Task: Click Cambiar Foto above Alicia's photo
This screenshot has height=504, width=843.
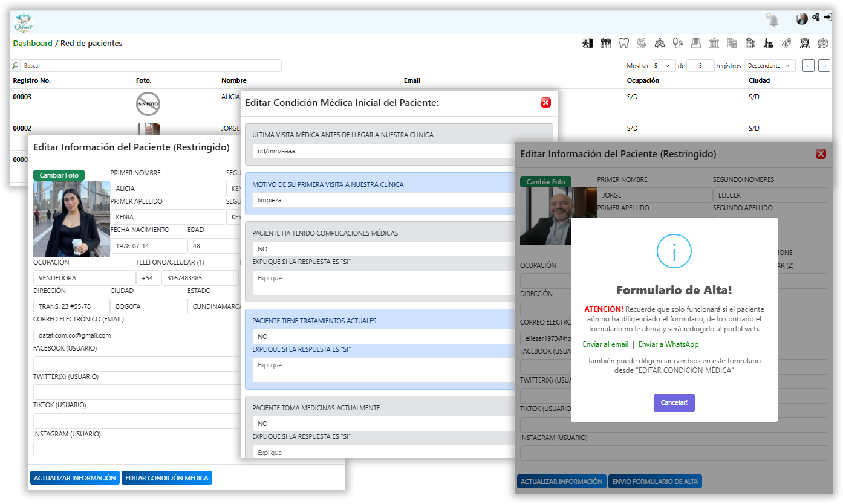Action: (59, 175)
